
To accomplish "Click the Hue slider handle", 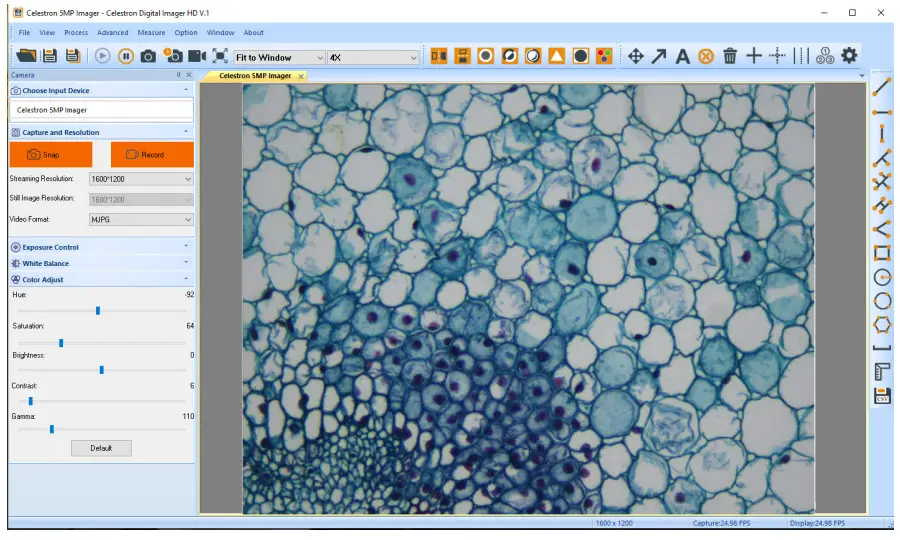I will 98,310.
